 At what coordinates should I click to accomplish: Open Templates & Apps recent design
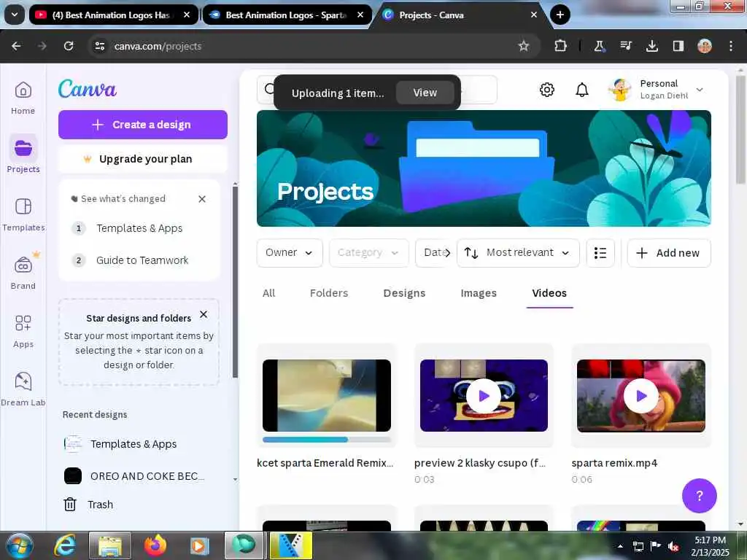[133, 444]
